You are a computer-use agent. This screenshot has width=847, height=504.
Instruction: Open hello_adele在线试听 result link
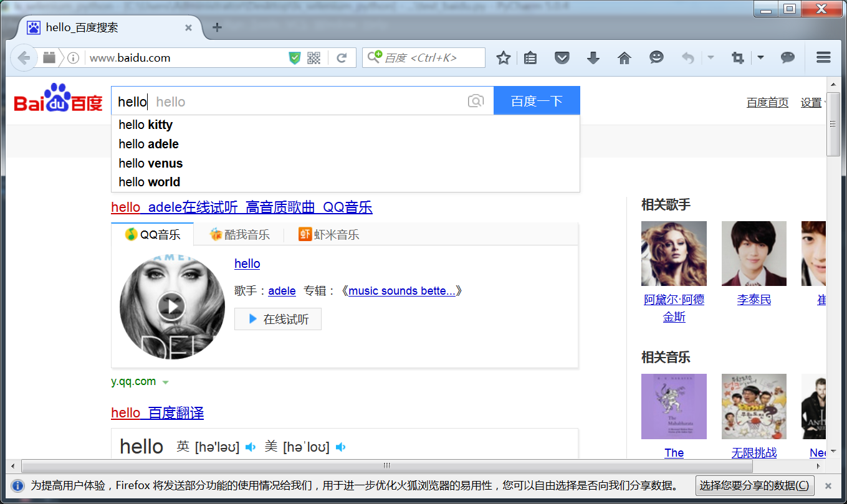(242, 207)
